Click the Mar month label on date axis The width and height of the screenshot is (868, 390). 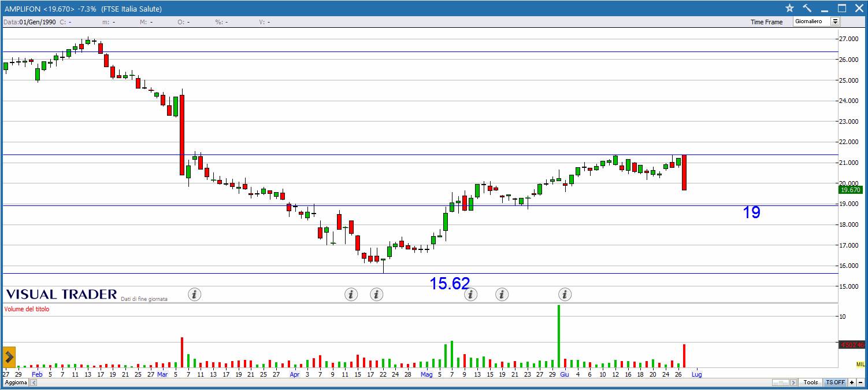tap(162, 374)
